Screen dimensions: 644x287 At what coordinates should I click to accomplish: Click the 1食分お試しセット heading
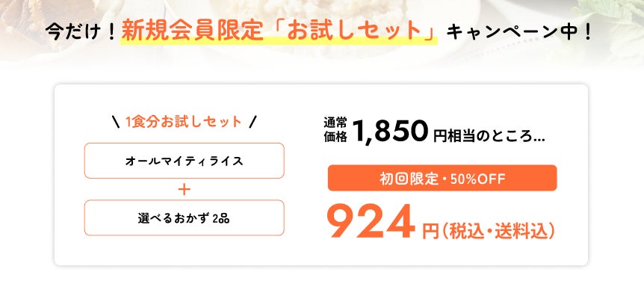click(184, 122)
